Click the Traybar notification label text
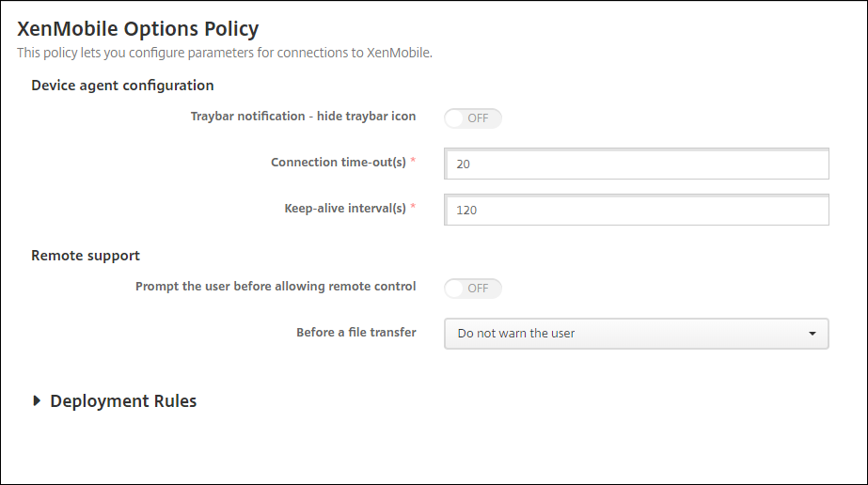Viewport: 868px width, 485px height. point(303,117)
